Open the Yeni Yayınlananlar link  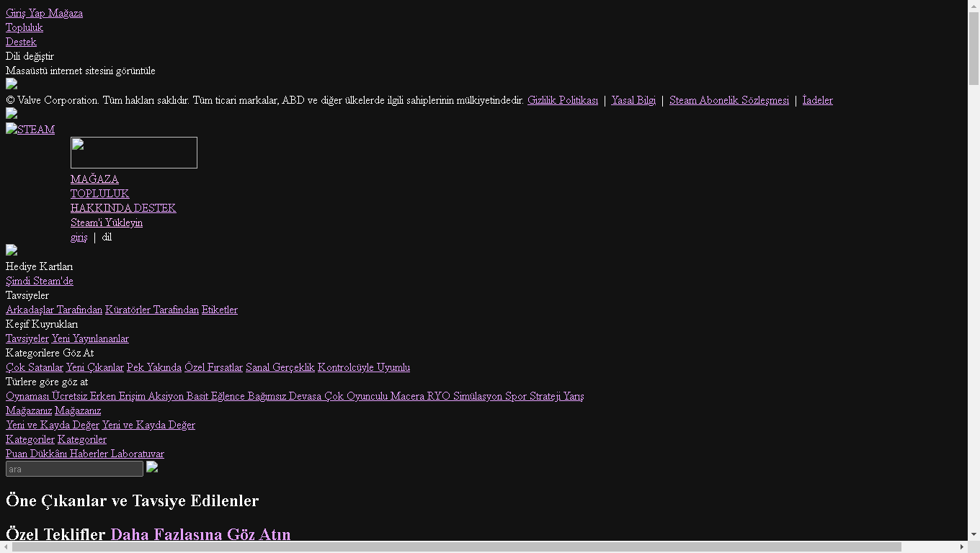(90, 338)
